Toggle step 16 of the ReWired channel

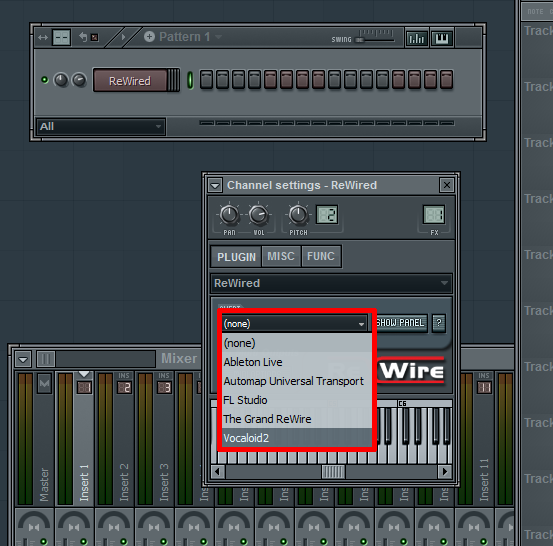[446, 79]
